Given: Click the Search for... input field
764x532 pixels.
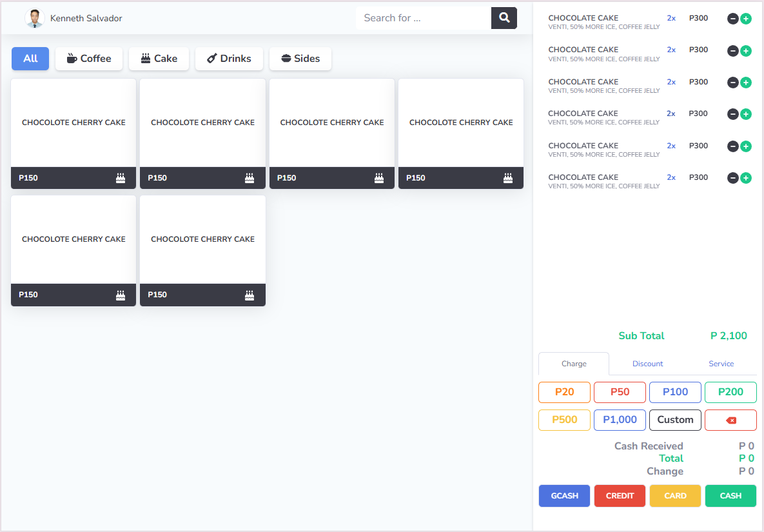Looking at the screenshot, I should 424,18.
